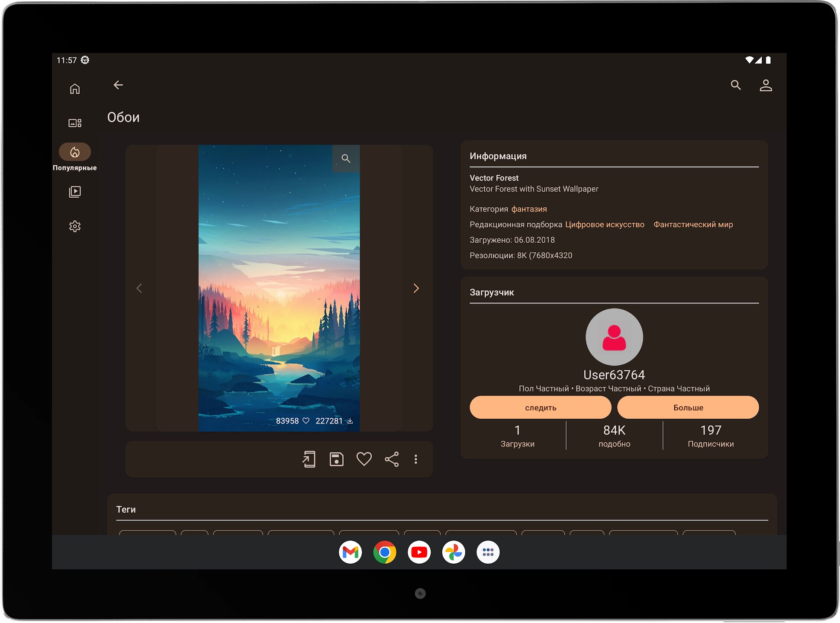Open search from the top bar
The image size is (840, 623).
[736, 85]
